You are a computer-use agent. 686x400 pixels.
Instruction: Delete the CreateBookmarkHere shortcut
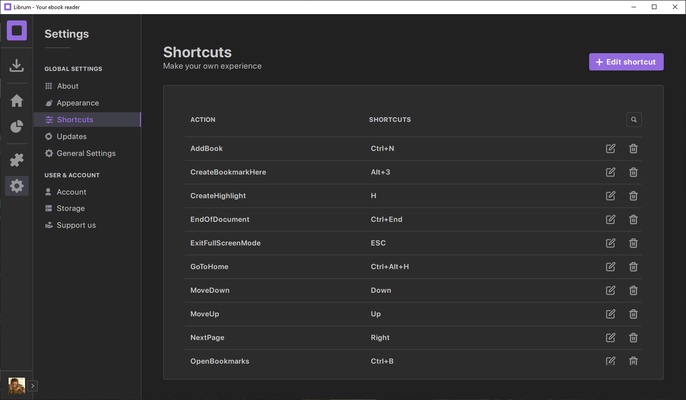click(x=633, y=172)
